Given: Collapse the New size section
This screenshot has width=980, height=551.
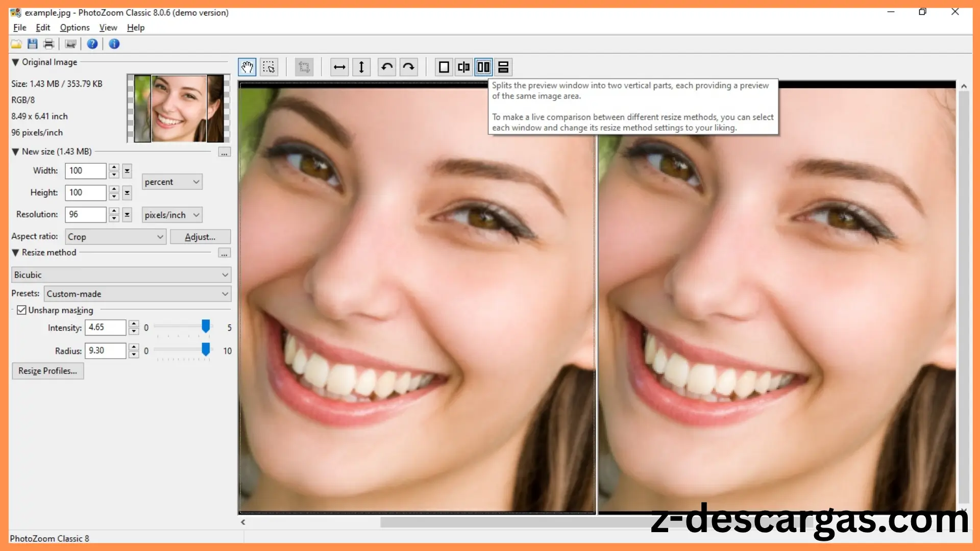Looking at the screenshot, I should [15, 152].
